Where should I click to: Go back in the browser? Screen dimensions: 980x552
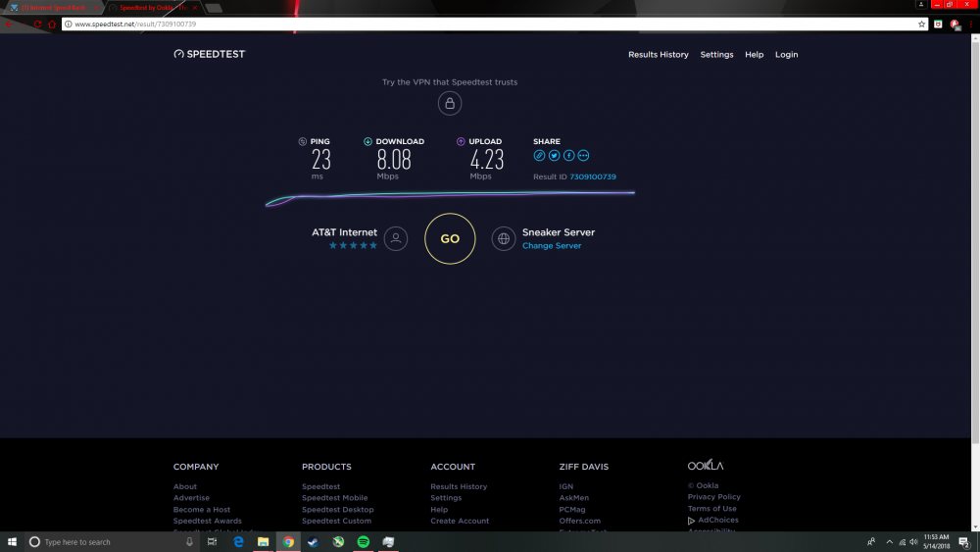coord(10,24)
